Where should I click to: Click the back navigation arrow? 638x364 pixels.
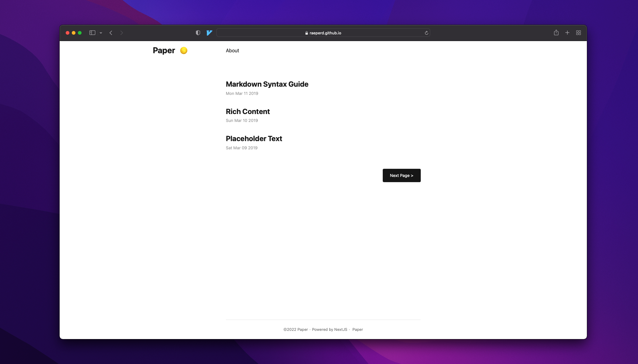click(x=111, y=33)
